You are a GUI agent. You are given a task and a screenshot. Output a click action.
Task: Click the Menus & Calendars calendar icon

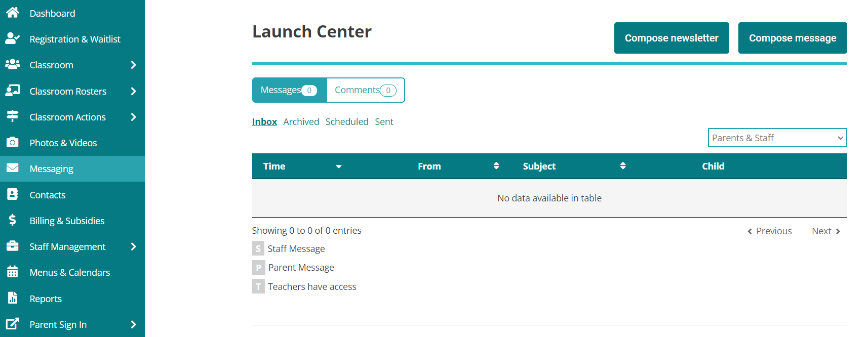click(x=13, y=272)
